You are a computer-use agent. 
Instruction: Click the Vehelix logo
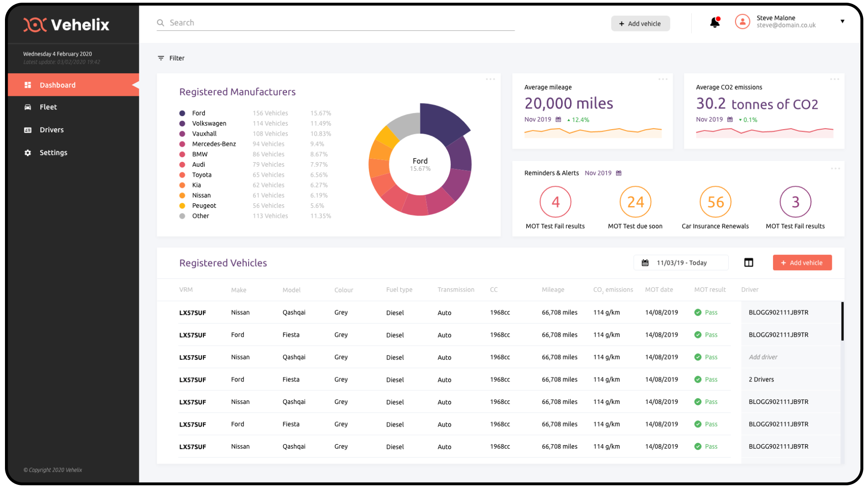[x=66, y=25]
